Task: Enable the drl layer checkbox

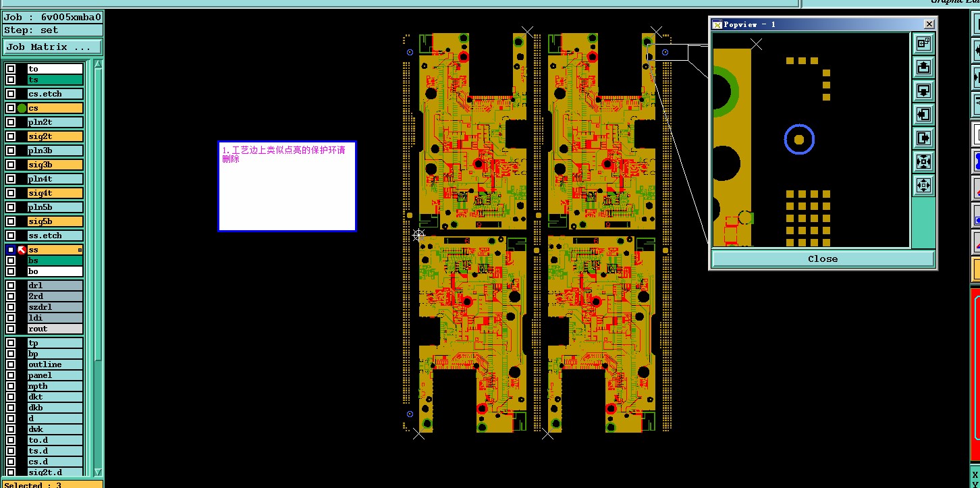Action: pos(11,286)
